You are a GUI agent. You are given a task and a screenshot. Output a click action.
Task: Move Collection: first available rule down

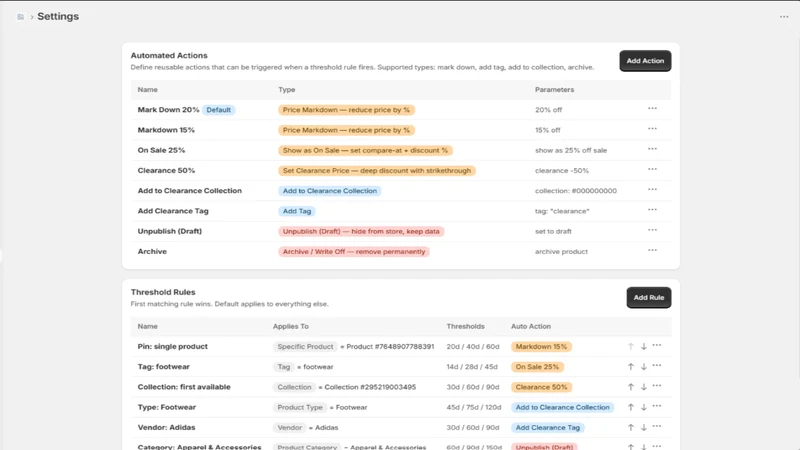coord(644,387)
